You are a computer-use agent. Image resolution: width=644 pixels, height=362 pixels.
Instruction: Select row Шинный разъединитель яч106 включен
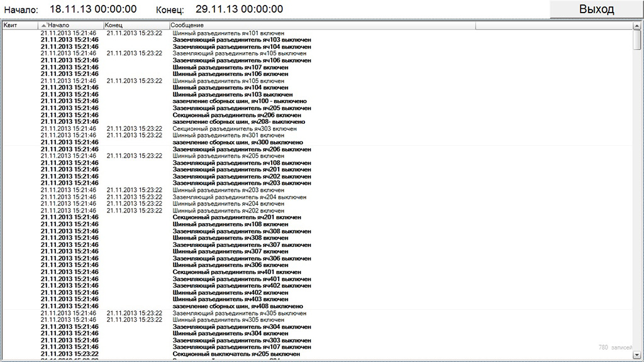pyautogui.click(x=317, y=74)
